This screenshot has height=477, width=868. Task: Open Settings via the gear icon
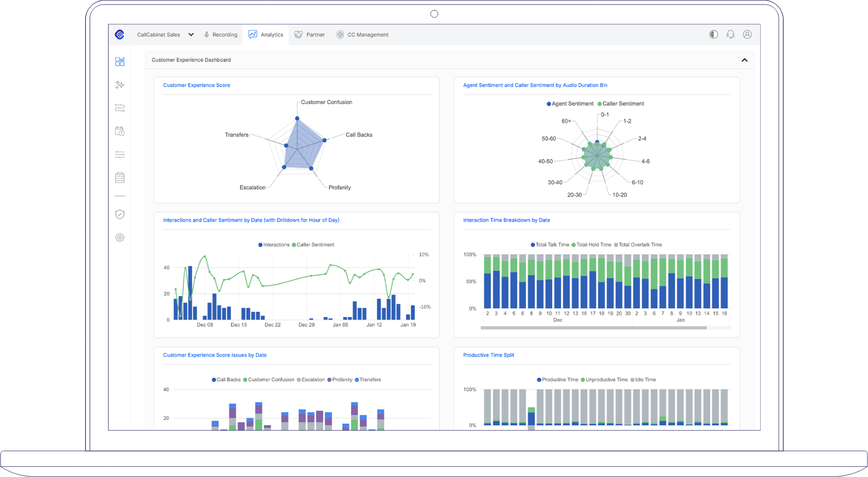click(120, 237)
